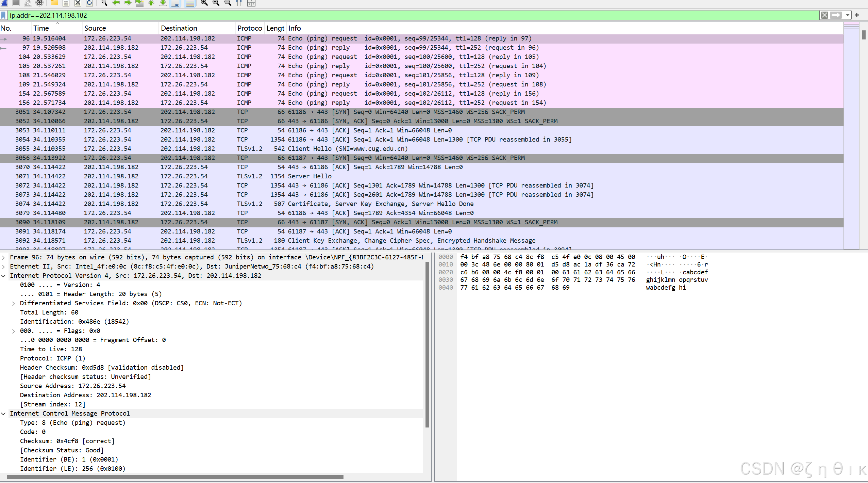Collapse the Internet Control Message Protocol section

(x=3, y=414)
